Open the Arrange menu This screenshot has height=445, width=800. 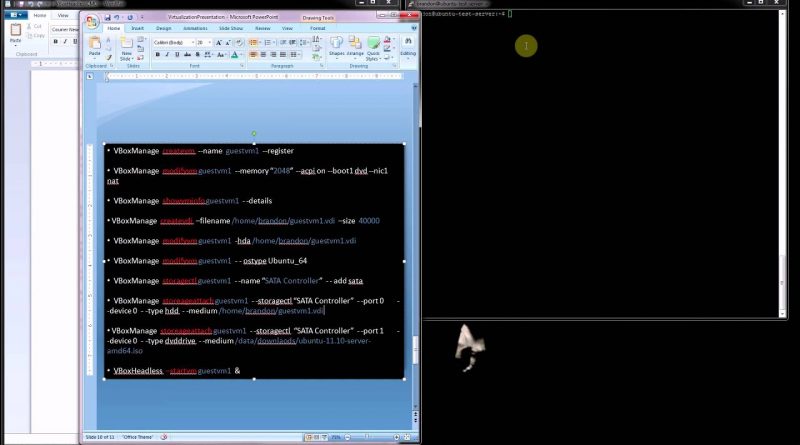[x=355, y=47]
